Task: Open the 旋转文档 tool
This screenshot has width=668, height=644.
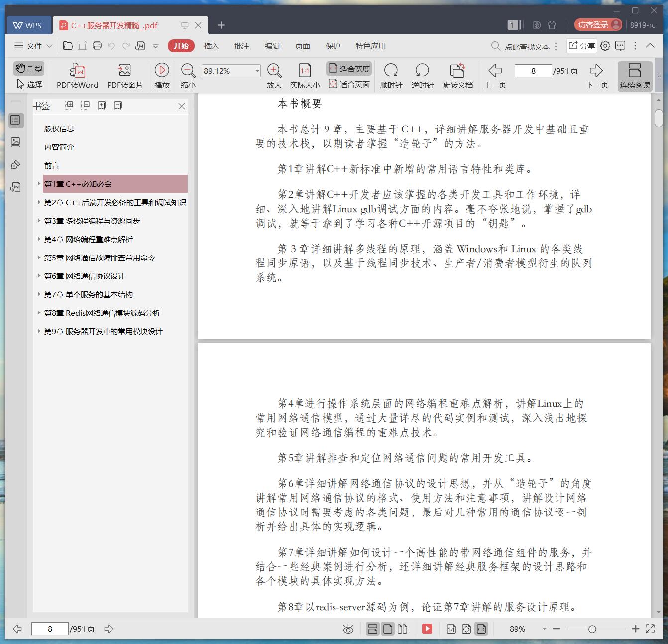Action: click(457, 76)
